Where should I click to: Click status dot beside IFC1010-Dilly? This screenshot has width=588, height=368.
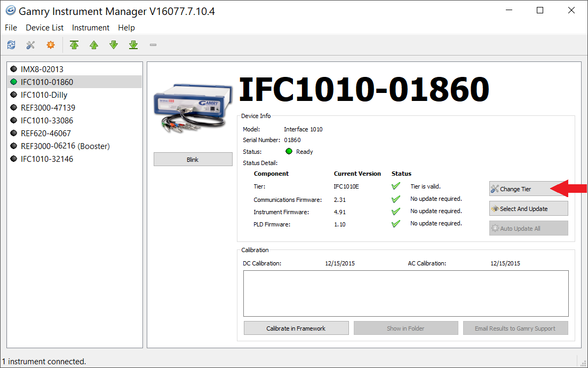click(x=14, y=95)
